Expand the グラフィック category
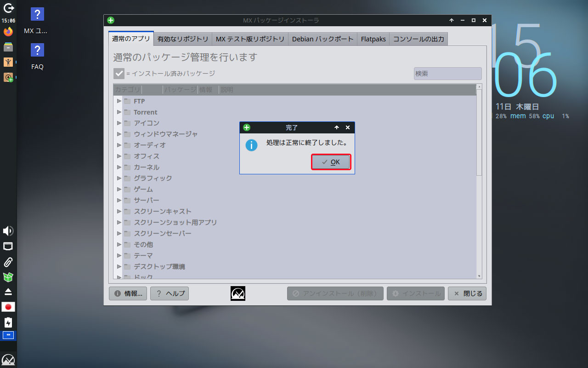Screen dimensions: 588x368 pos(119,178)
